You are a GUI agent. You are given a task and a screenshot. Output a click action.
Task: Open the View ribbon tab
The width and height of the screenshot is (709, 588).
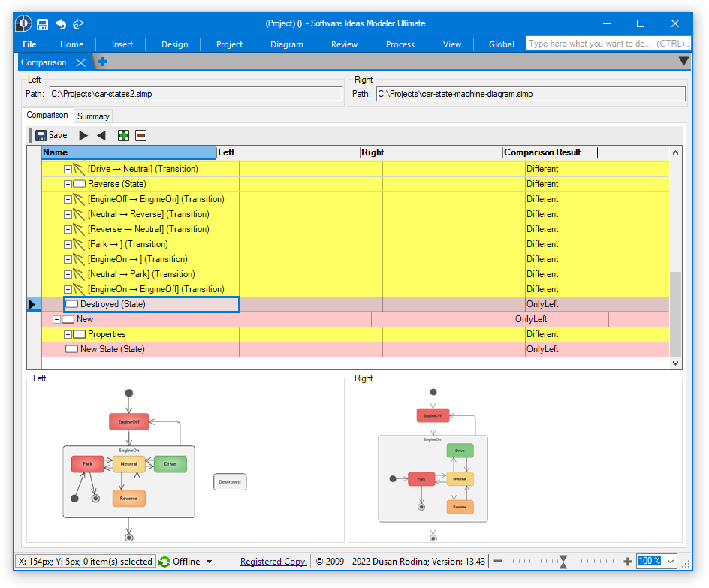point(451,44)
